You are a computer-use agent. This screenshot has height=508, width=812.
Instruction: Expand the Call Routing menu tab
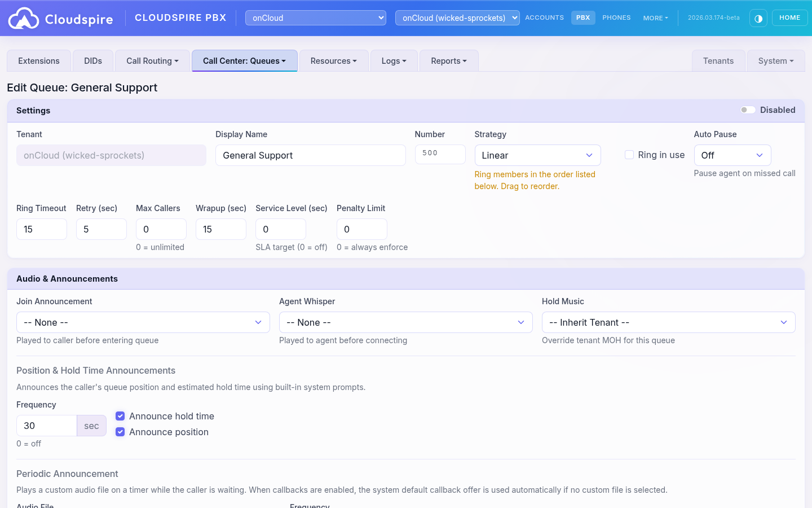[152, 61]
